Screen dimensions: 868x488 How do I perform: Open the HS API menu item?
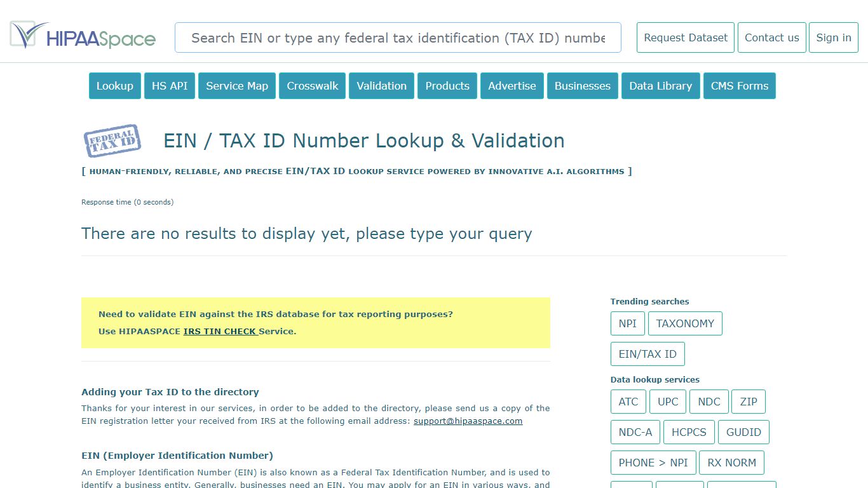click(170, 86)
